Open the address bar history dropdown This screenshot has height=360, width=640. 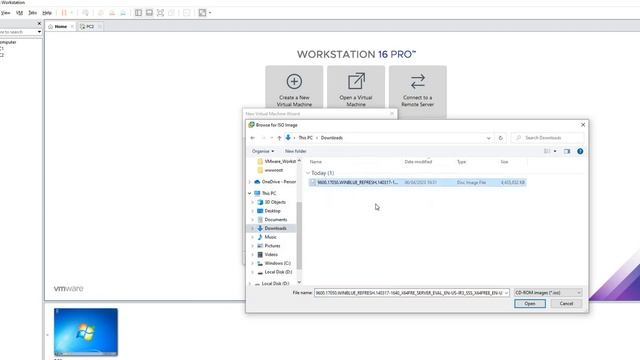(x=489, y=138)
